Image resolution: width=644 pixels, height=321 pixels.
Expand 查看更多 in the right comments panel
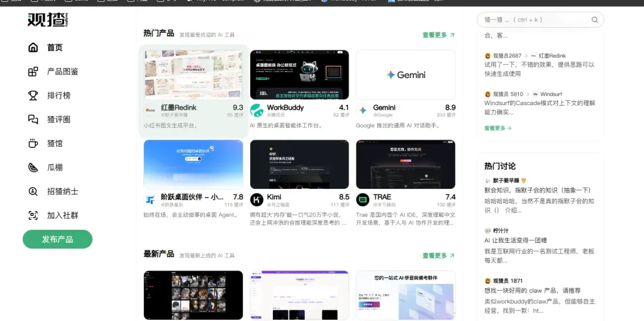pos(497,128)
